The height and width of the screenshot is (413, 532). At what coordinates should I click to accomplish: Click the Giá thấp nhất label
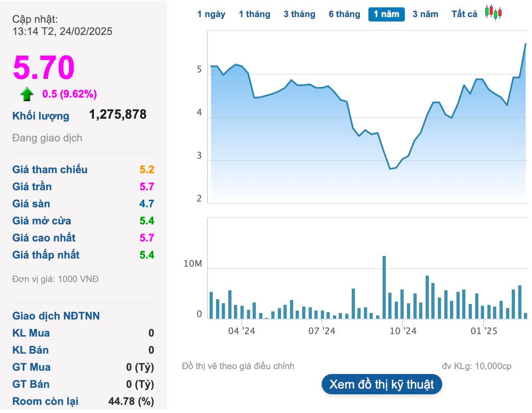coord(46,255)
